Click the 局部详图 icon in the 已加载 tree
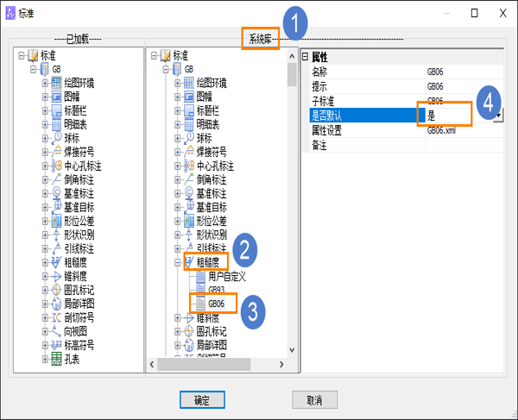518x420 pixels. click(x=56, y=304)
